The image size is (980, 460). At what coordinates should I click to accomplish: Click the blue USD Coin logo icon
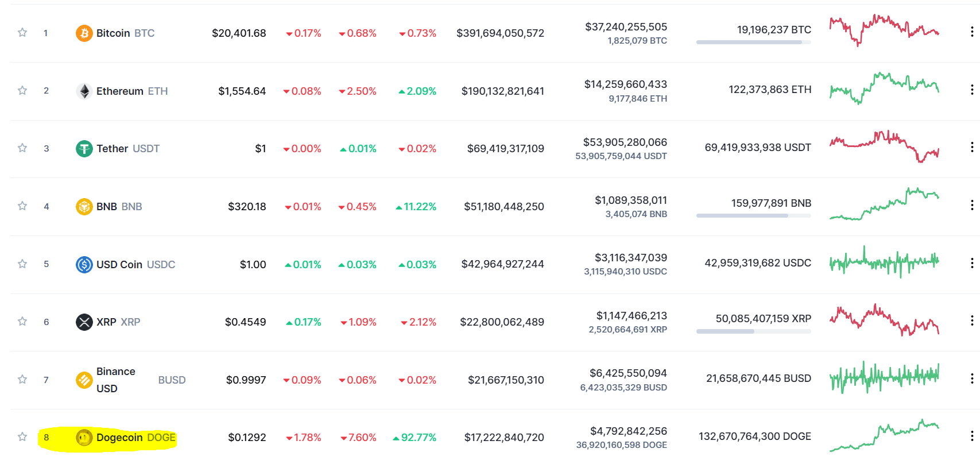pyautogui.click(x=84, y=264)
